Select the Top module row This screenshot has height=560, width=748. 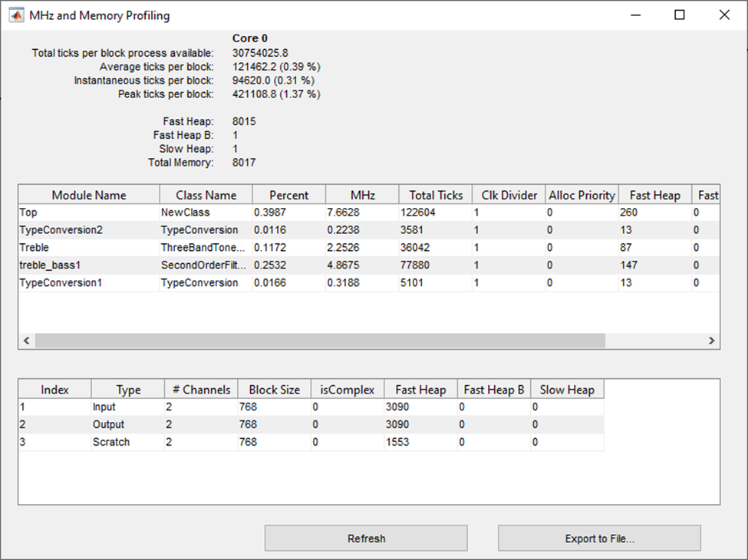pyautogui.click(x=89, y=212)
